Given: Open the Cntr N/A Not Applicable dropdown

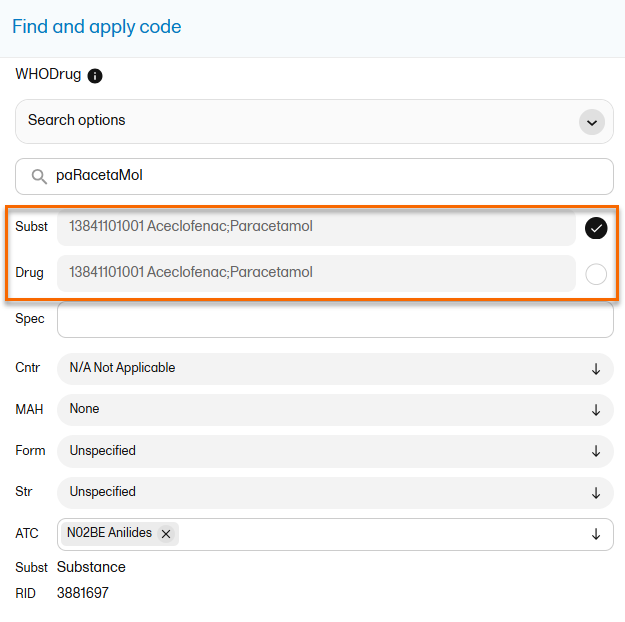Looking at the screenshot, I should (x=334, y=368).
